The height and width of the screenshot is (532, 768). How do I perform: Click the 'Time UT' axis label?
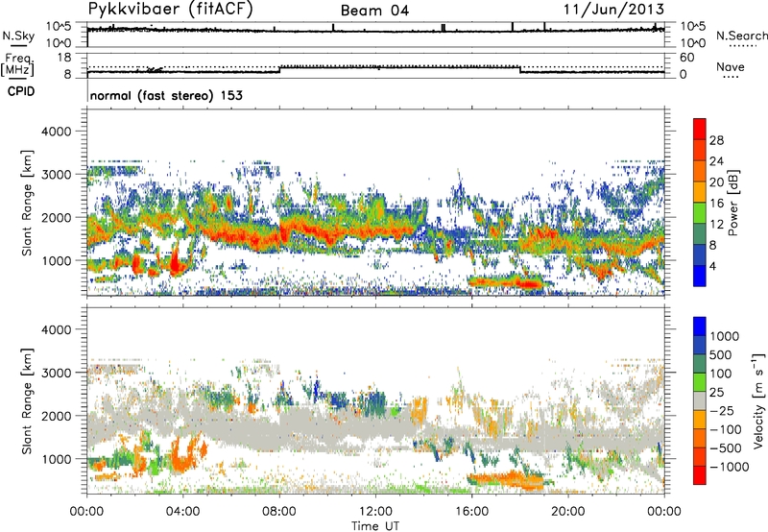click(x=375, y=525)
